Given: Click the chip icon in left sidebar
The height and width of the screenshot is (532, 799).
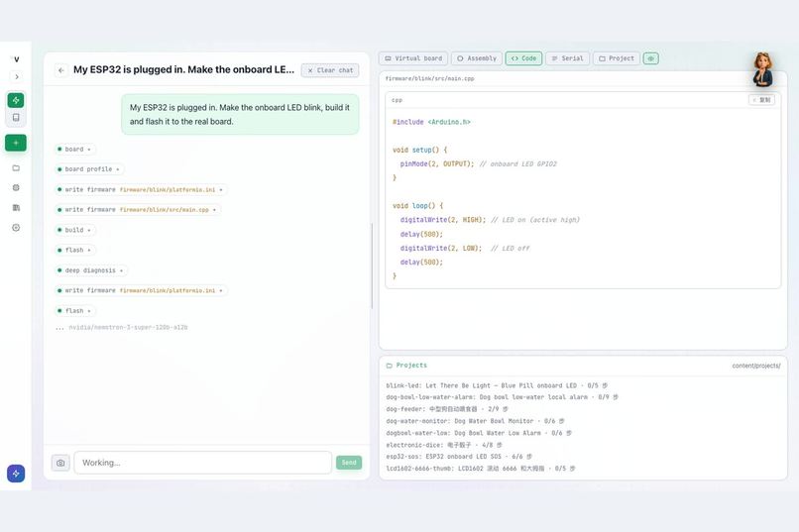Looking at the screenshot, I should [16, 188].
